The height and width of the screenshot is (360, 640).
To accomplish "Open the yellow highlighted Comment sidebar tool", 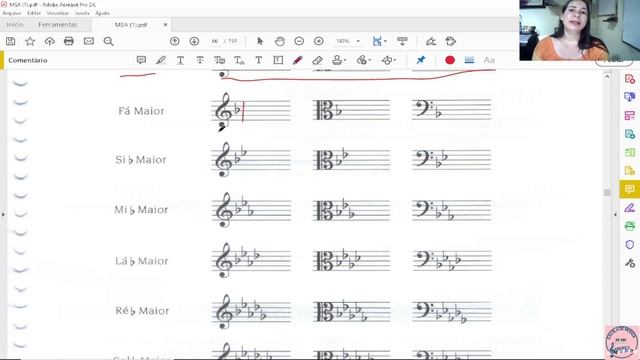I will (630, 189).
